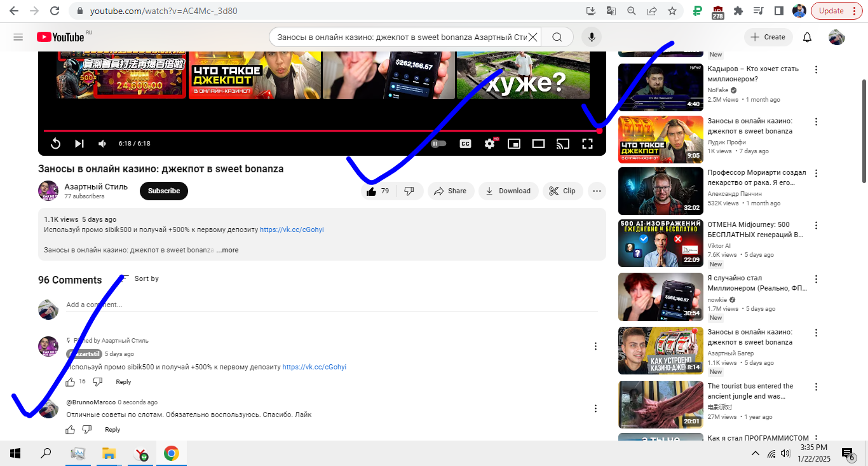Click the address bar URL

(164, 11)
